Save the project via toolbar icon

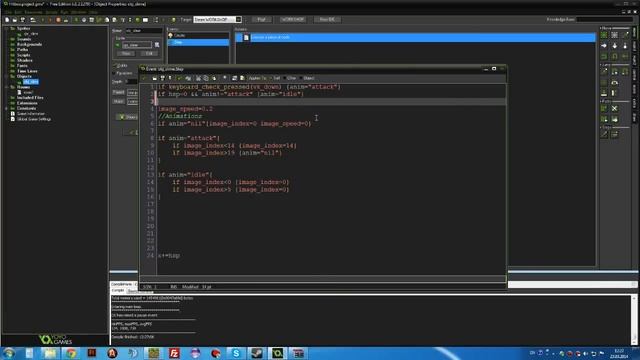coord(22,20)
